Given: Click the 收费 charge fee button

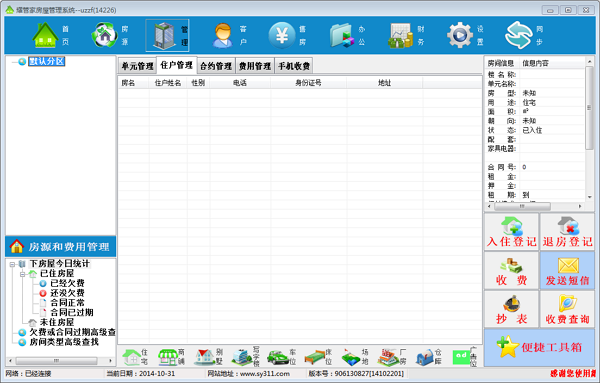Looking at the screenshot, I should (512, 271).
